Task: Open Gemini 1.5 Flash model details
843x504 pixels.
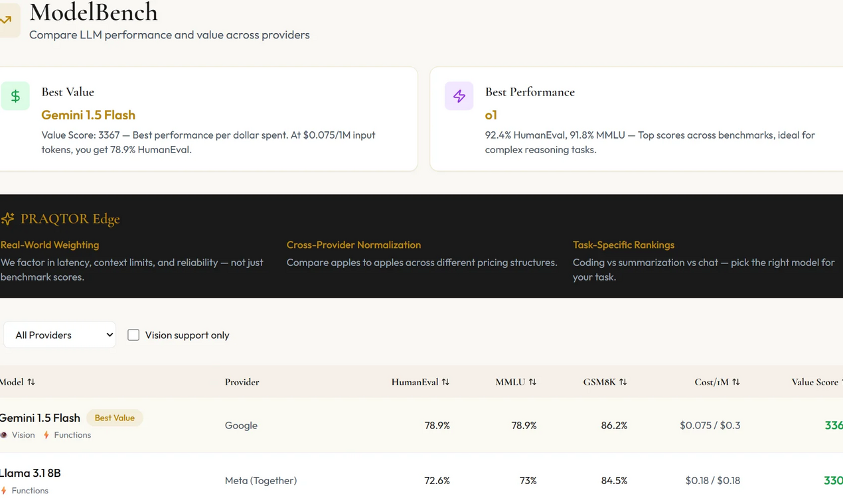Action: point(40,418)
